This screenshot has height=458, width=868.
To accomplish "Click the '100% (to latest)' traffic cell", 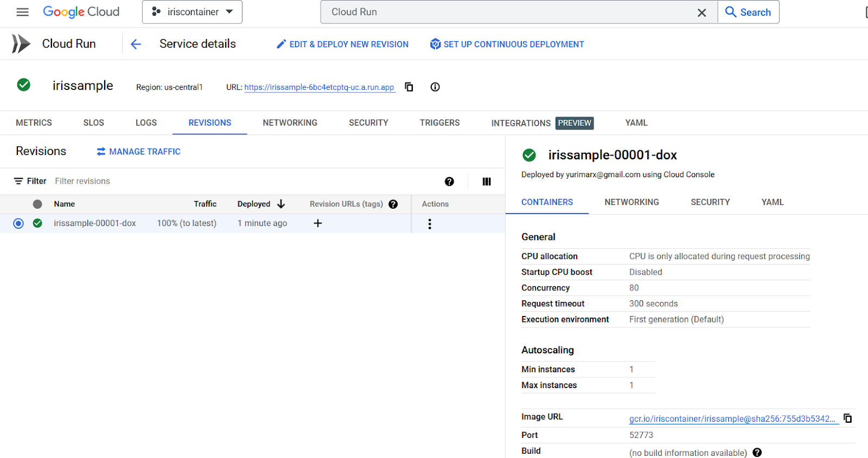I will (187, 223).
